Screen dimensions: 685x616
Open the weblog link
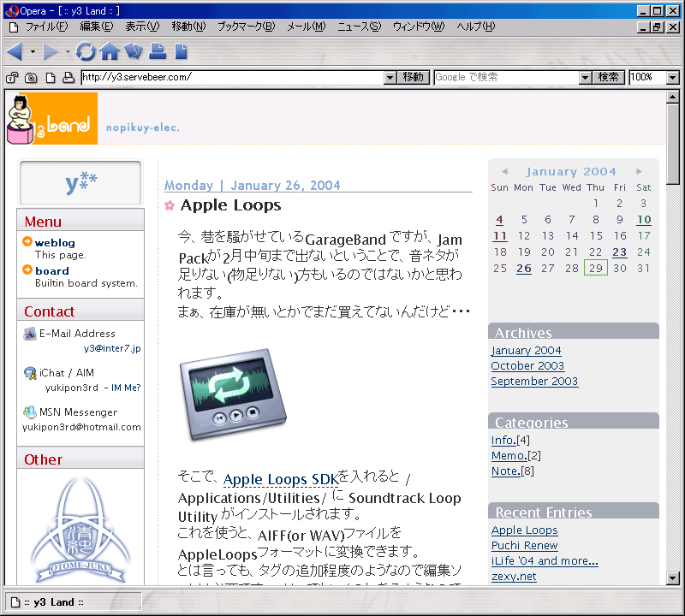tap(55, 243)
